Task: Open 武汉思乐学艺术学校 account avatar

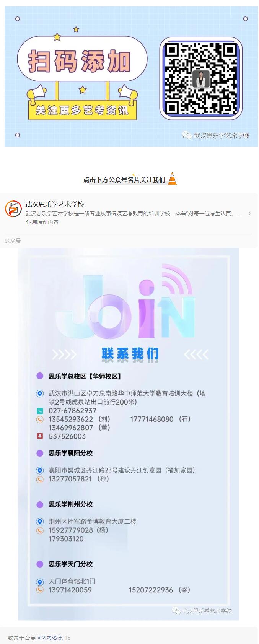Action: [x=13, y=209]
